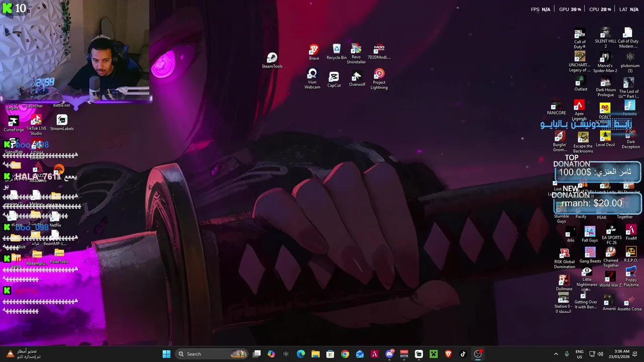Viewport: 644px width, 362px height.
Task: Open the Call of Duty Modern shortcut
Action: pyautogui.click(x=628, y=38)
